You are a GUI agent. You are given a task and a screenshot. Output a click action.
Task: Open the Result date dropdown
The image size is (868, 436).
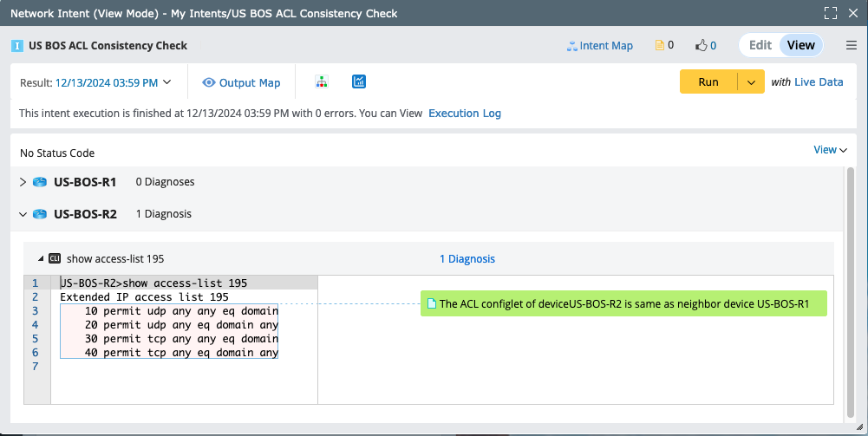pyautogui.click(x=166, y=82)
